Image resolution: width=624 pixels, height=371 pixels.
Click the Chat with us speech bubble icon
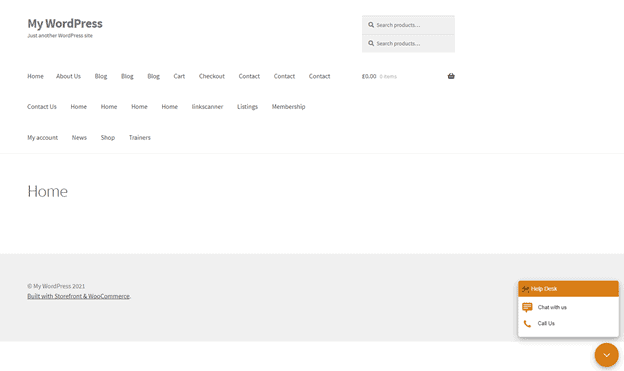[x=527, y=307]
